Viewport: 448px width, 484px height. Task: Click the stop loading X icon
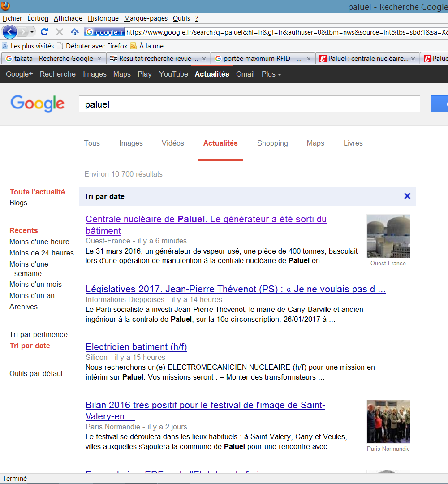click(60, 32)
